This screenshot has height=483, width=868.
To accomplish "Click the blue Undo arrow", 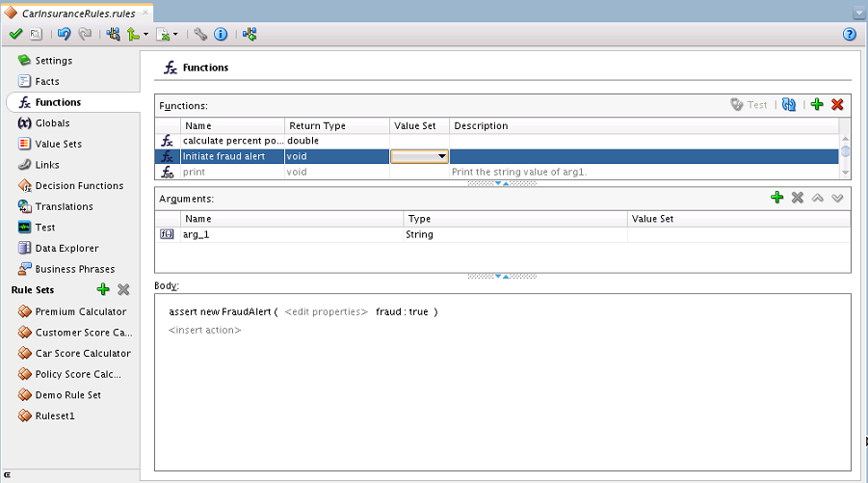I will click(x=65, y=35).
